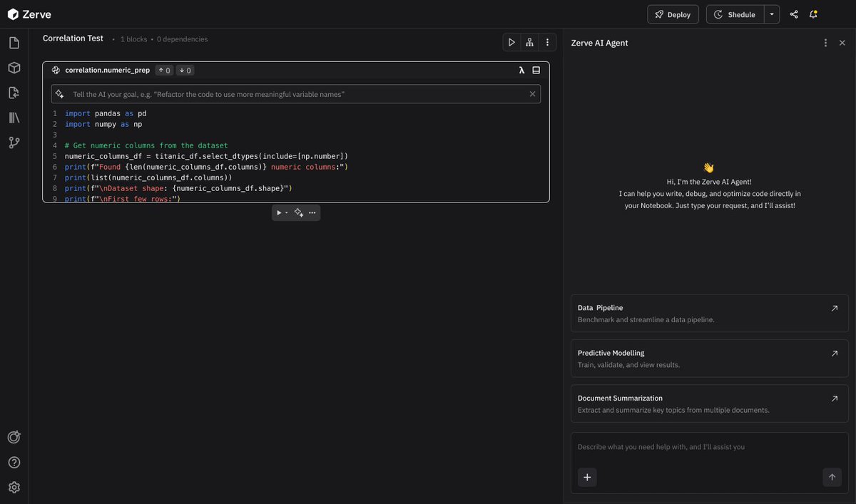Image resolution: width=856 pixels, height=504 pixels.
Task: Open the help question mark icon
Action: [14, 462]
